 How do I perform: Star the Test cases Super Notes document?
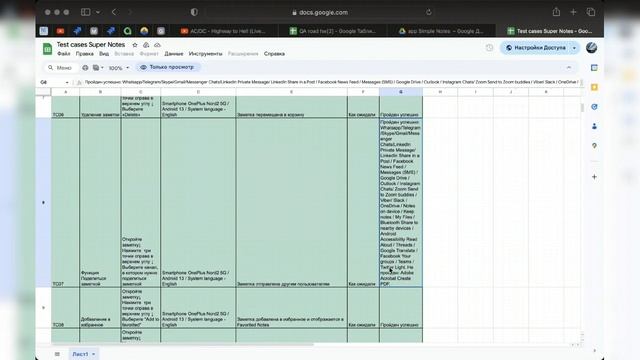135,45
